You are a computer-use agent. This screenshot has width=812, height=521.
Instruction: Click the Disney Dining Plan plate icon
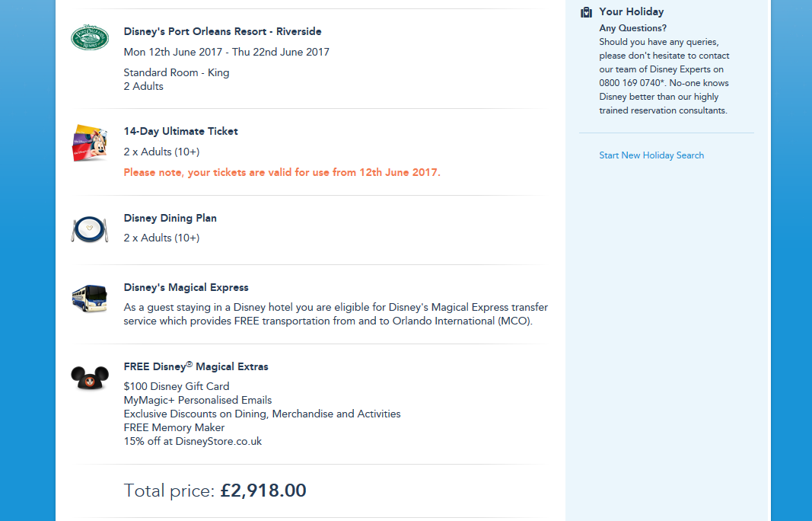90,229
